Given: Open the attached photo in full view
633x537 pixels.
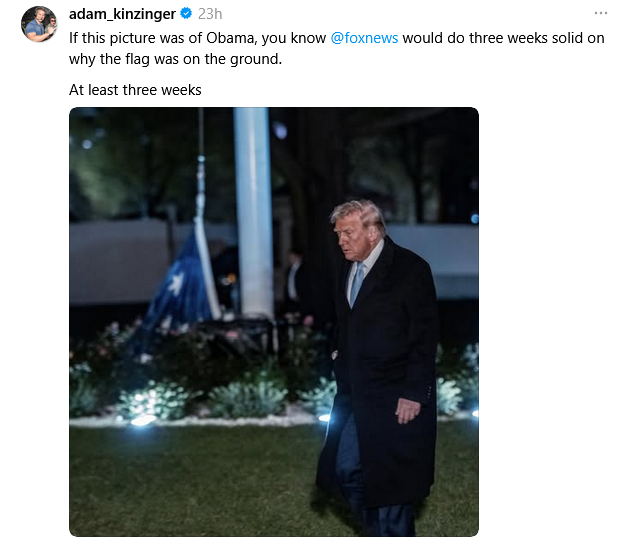Looking at the screenshot, I should point(274,322).
